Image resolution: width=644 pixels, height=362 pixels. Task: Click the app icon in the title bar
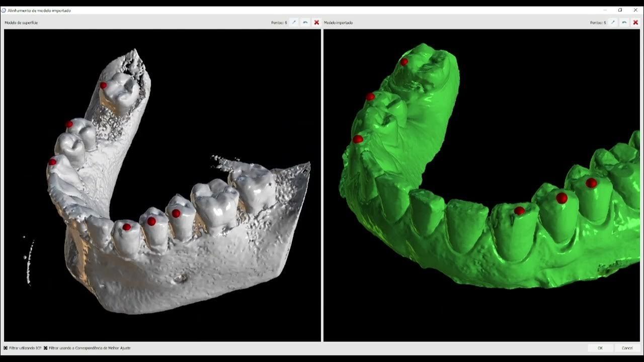tap(4, 10)
